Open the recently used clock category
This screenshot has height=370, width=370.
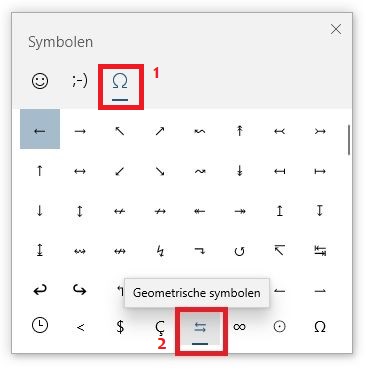40,326
